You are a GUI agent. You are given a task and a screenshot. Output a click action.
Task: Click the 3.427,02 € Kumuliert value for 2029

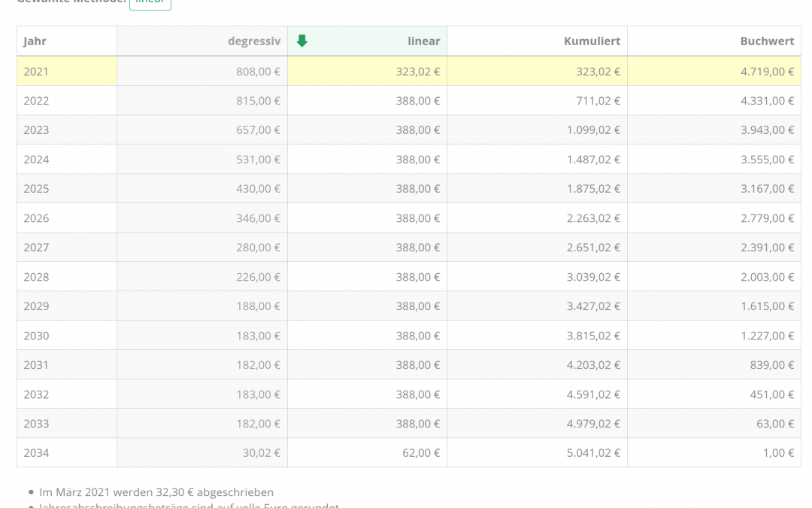click(593, 306)
